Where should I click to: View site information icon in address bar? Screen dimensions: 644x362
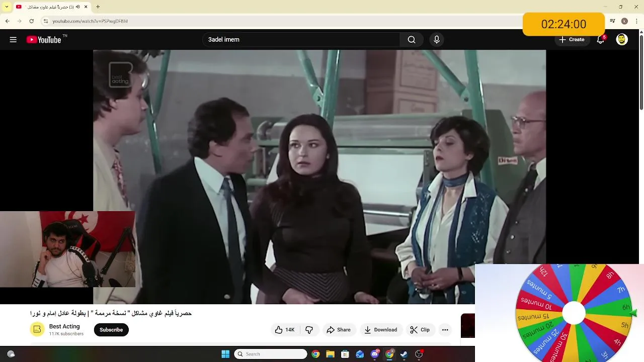46,21
